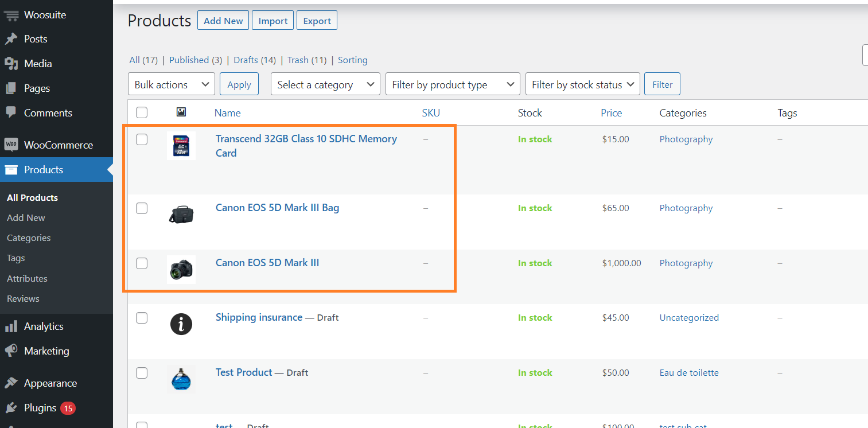Click the $1,000.00 price cell

click(x=622, y=263)
